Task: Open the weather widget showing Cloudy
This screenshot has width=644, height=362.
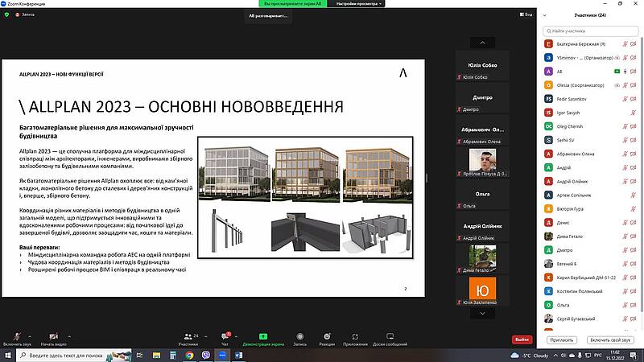Action: pos(530,356)
